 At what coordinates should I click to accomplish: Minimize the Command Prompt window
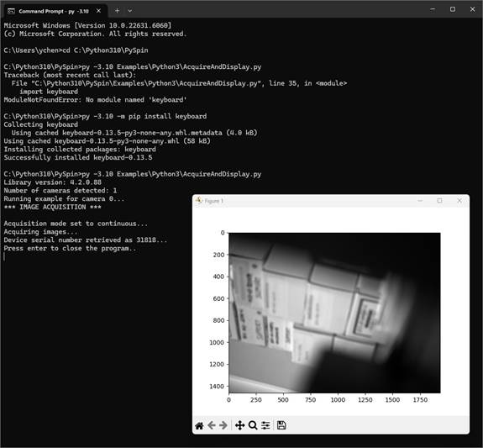[x=433, y=9]
